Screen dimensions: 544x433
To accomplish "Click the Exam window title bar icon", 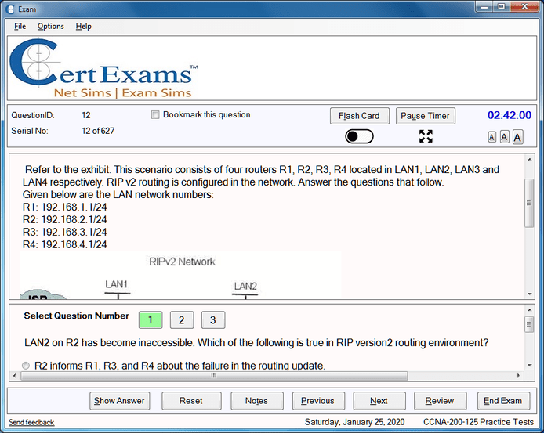I will (x=11, y=9).
